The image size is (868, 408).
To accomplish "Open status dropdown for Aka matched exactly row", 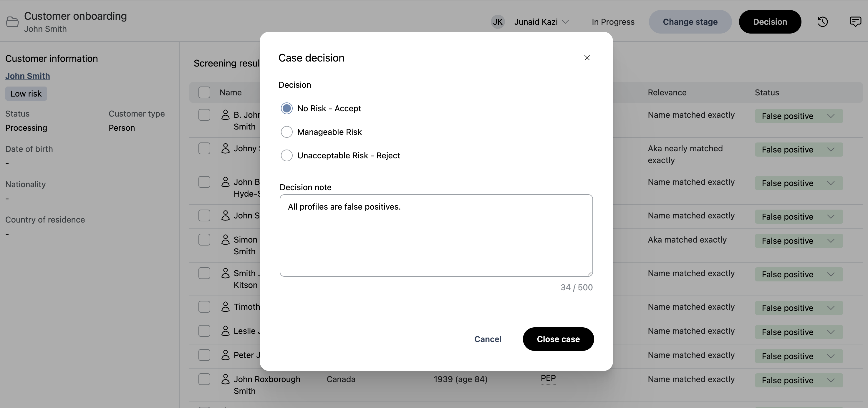I will click(799, 241).
